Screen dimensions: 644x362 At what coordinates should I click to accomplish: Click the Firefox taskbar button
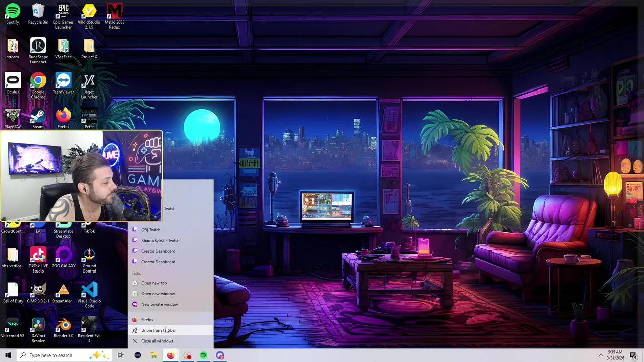(171, 355)
